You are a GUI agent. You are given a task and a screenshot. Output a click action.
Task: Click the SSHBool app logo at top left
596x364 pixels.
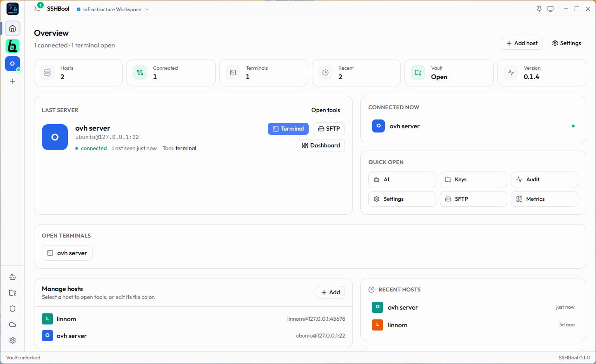13,9
